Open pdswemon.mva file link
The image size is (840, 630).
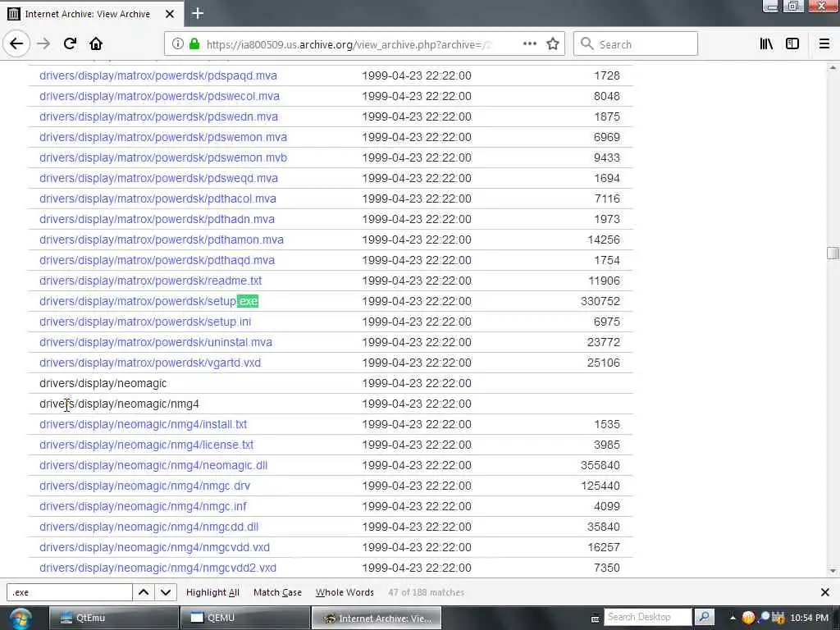[163, 137]
